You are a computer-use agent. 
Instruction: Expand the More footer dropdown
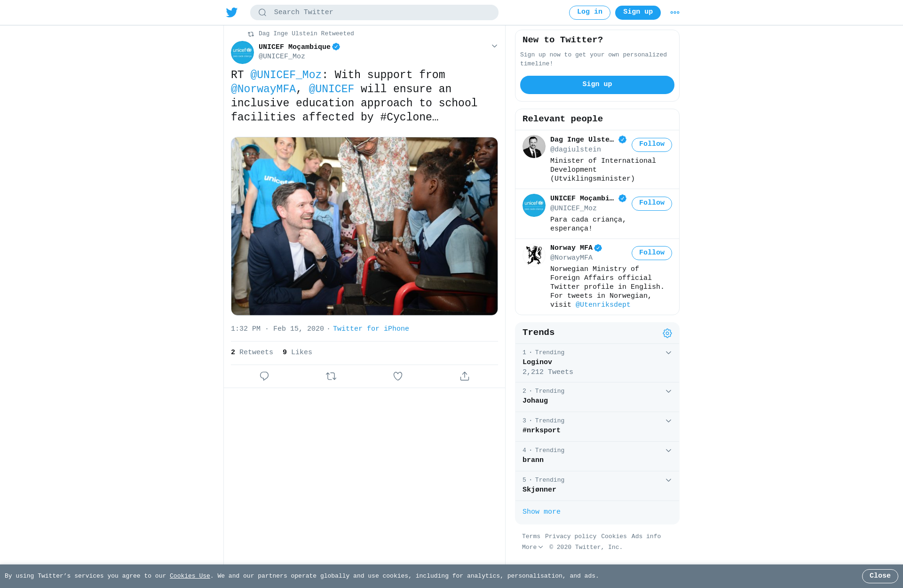532,548
